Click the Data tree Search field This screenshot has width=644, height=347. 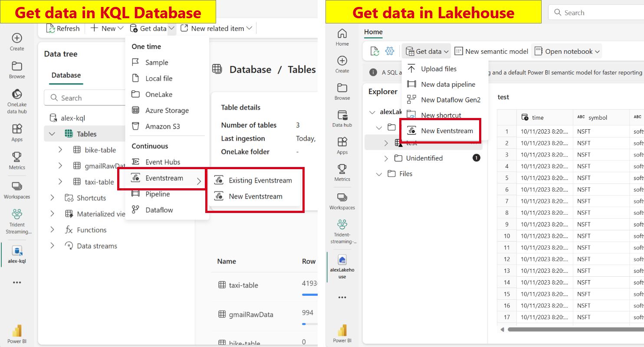pyautogui.click(x=85, y=98)
